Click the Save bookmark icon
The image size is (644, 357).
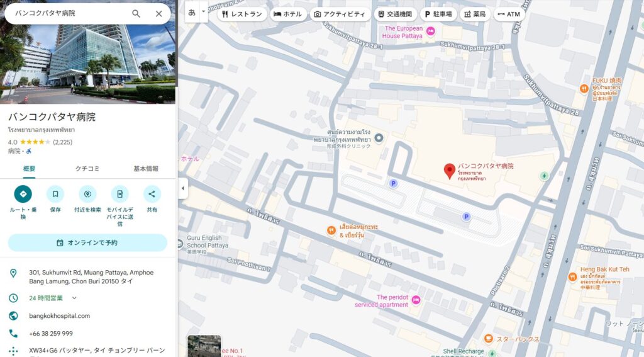coord(55,194)
